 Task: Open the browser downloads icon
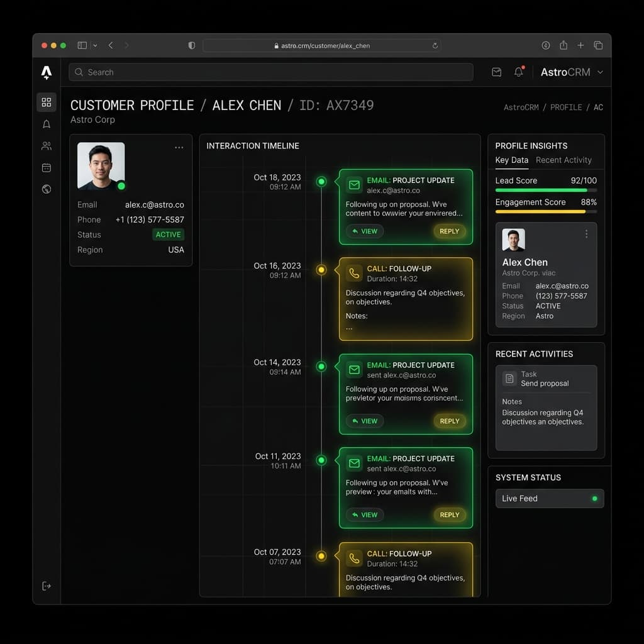point(545,45)
